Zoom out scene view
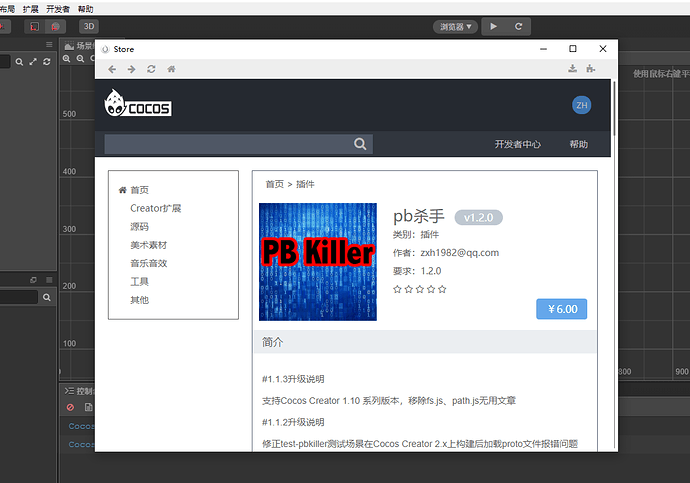This screenshot has width=690, height=483. [80, 59]
